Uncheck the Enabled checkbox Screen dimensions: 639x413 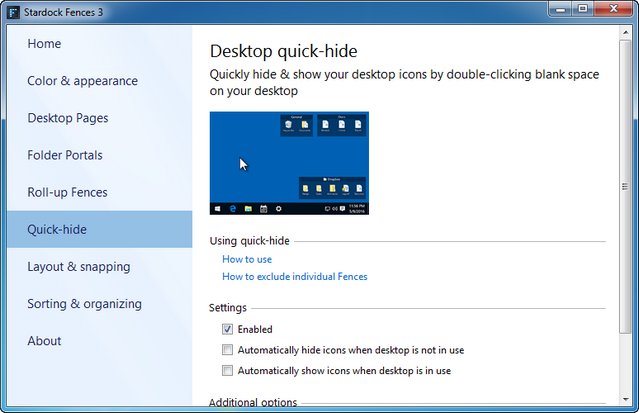click(228, 329)
